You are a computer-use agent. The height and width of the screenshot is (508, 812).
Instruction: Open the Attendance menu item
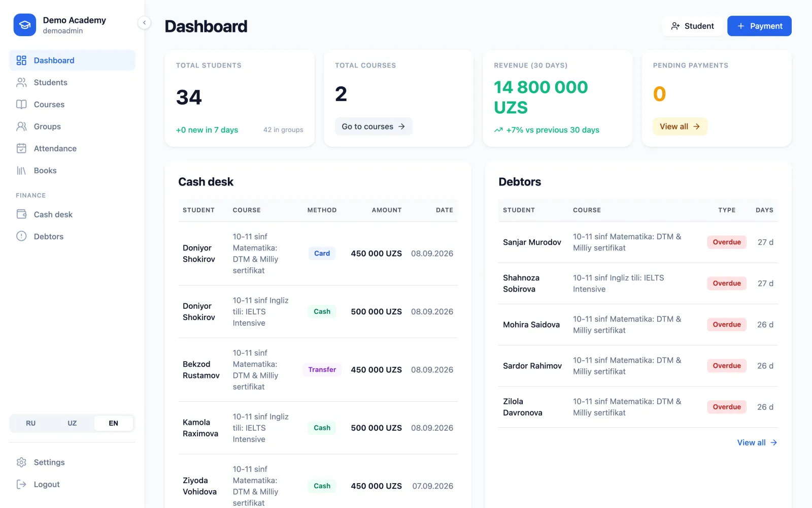72,148
